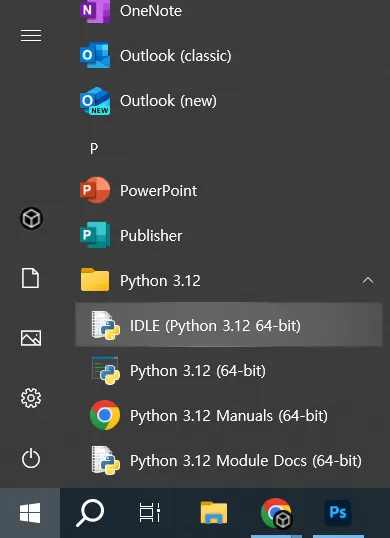Click the Publisher label

click(x=151, y=235)
